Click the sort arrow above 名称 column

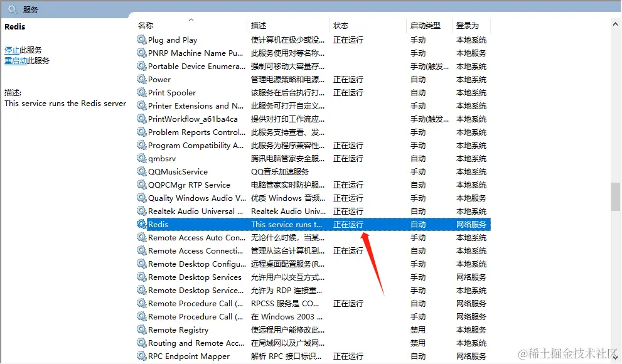[191, 19]
